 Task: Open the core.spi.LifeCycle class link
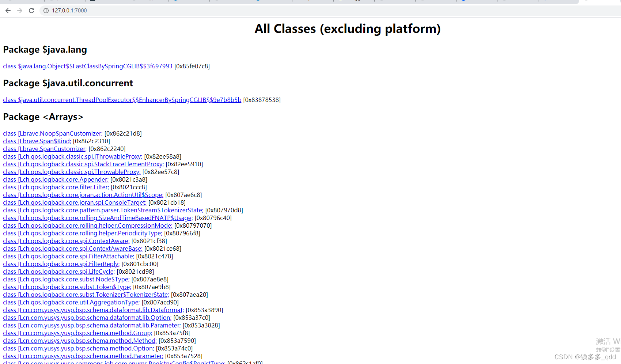58,272
